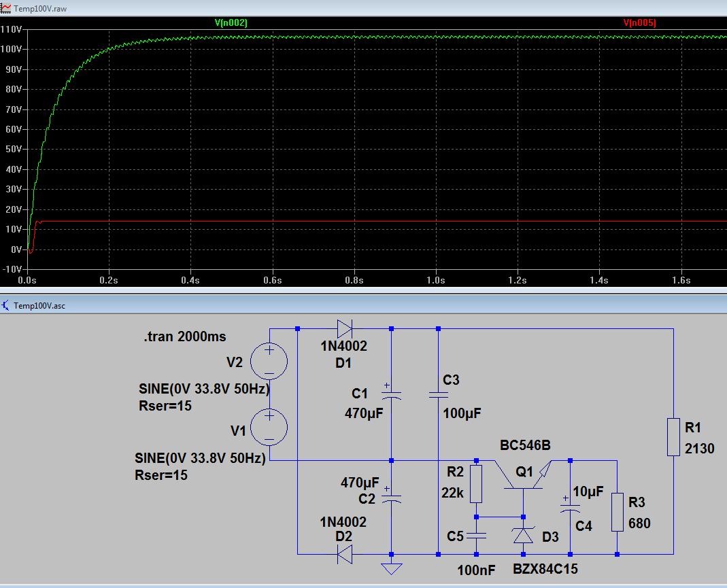Click the 470µF value above C2

click(x=360, y=483)
